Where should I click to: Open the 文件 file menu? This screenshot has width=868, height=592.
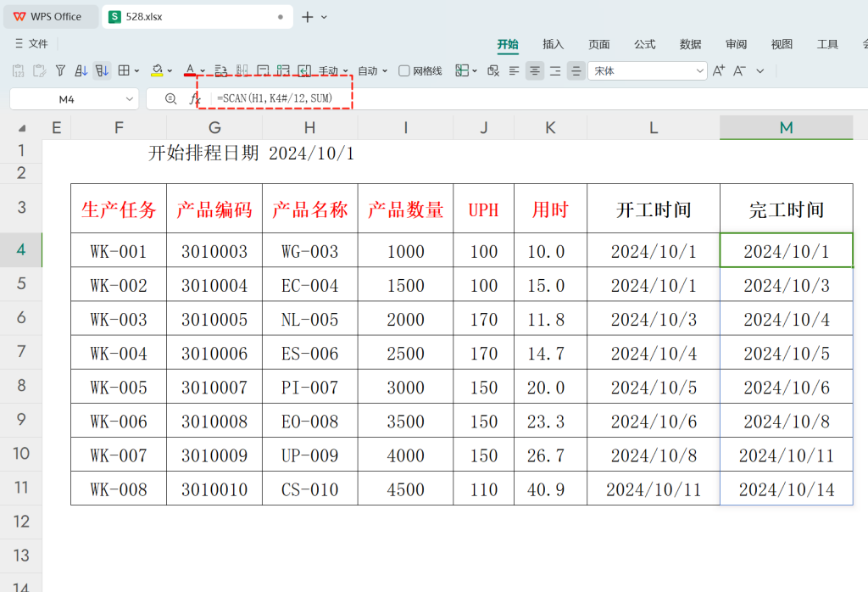tap(31, 43)
